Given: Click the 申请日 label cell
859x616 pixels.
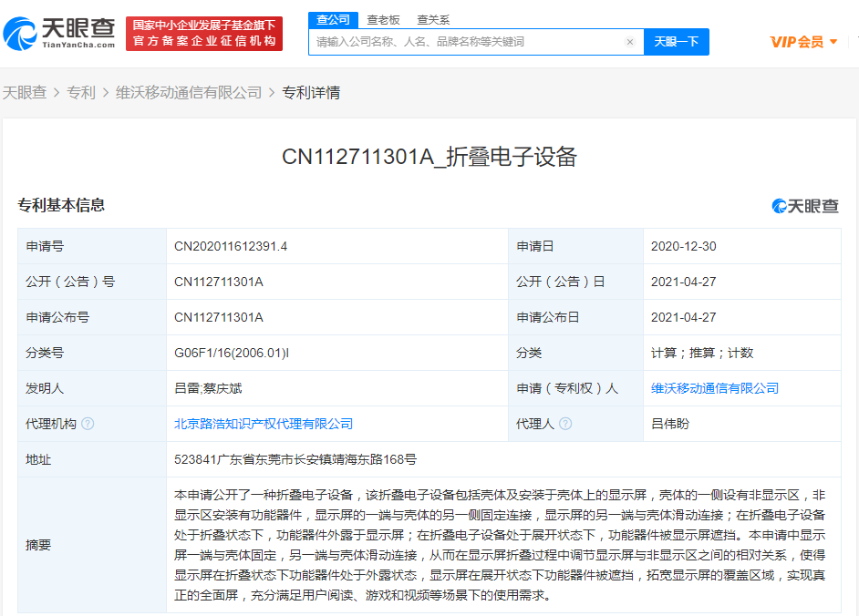Looking at the screenshot, I should [x=575, y=246].
